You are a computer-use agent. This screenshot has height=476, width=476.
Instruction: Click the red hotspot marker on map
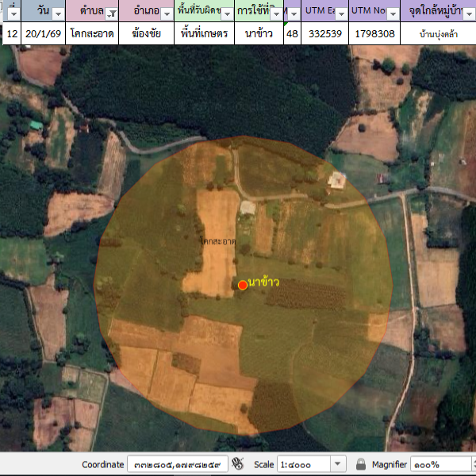(x=243, y=285)
